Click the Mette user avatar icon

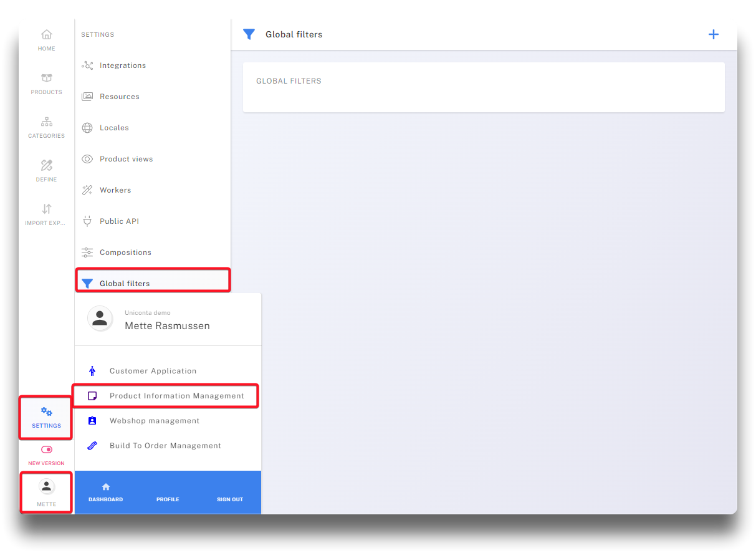(46, 487)
